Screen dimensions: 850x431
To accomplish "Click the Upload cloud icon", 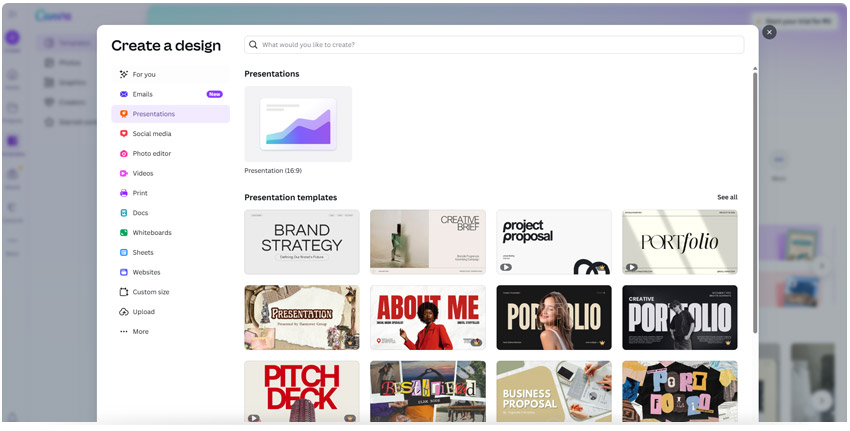I will pyautogui.click(x=124, y=312).
